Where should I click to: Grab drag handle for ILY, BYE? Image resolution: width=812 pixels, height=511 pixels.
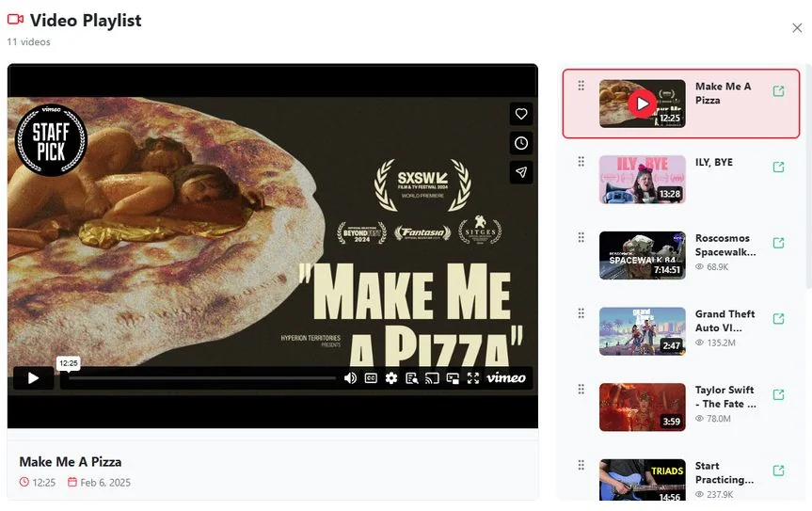click(x=581, y=162)
